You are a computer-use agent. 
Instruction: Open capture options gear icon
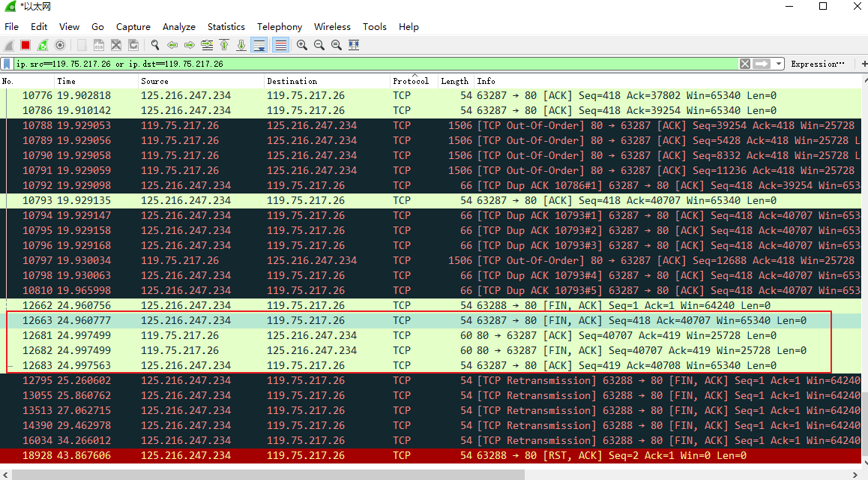pos(60,46)
